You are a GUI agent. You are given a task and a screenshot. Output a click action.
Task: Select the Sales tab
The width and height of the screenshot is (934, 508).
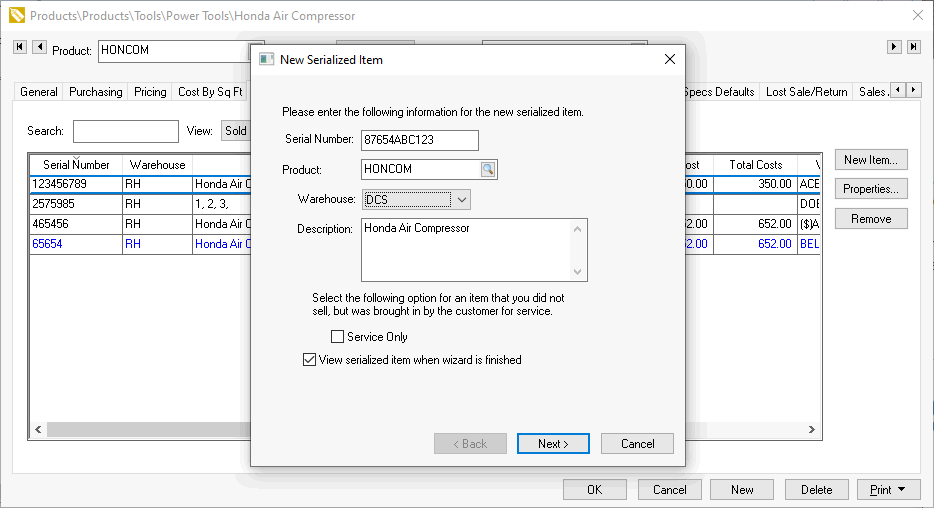pyautogui.click(x=873, y=92)
